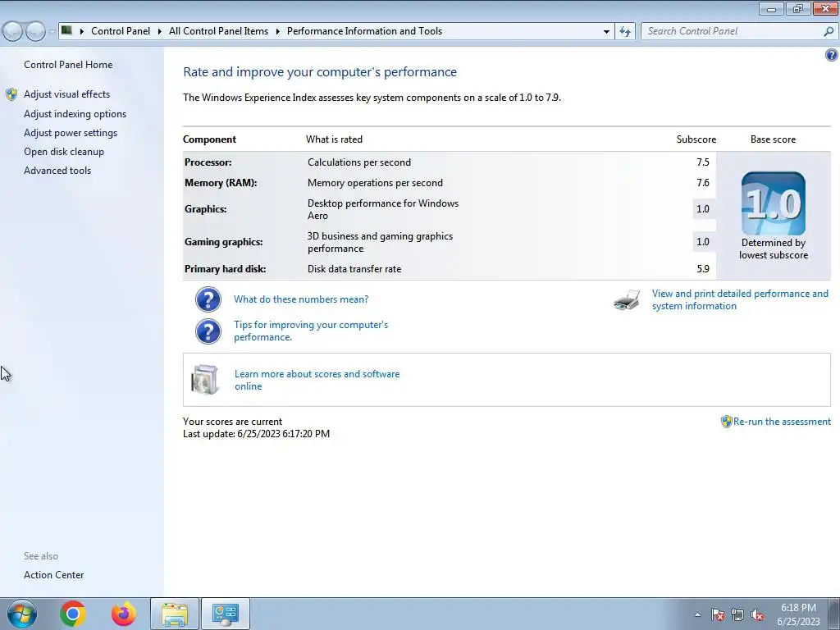Screen dimensions: 840x630
Task: Open Adjust visual effects
Action: tap(67, 94)
